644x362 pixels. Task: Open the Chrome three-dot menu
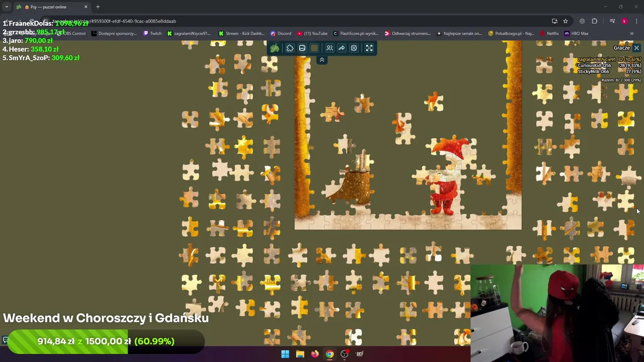click(x=636, y=21)
